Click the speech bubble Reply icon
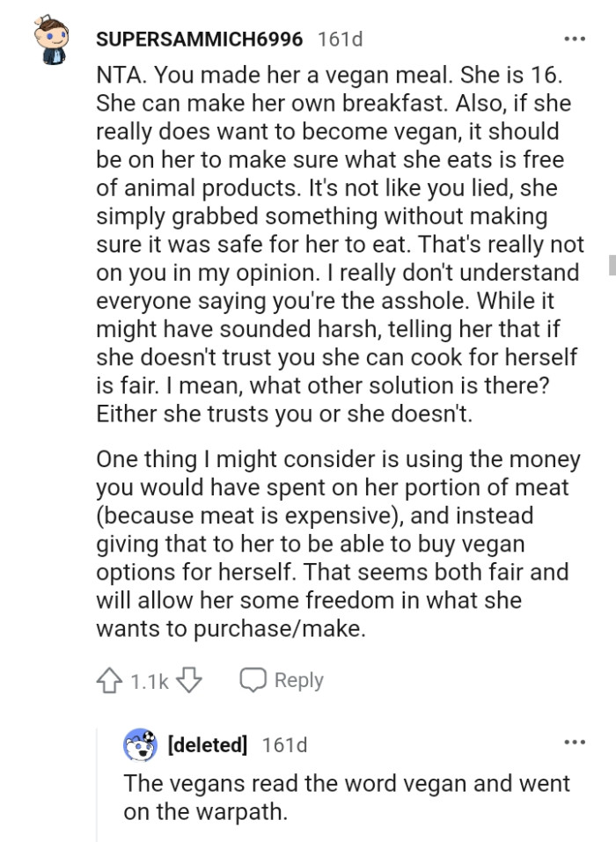The width and height of the screenshot is (616, 842). (255, 678)
